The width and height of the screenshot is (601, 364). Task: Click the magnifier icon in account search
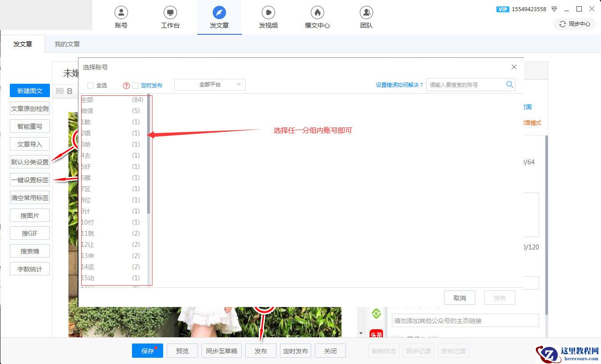pyautogui.click(x=510, y=85)
